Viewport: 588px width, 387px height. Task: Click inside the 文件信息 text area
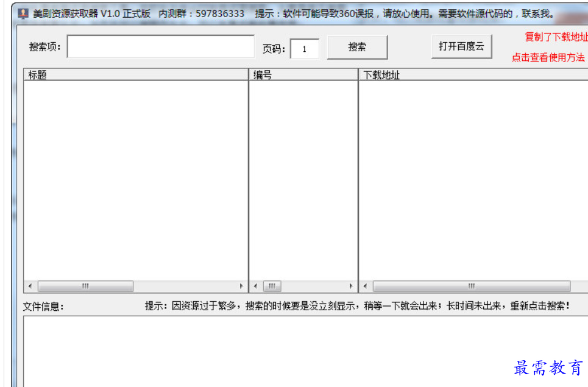point(306,352)
